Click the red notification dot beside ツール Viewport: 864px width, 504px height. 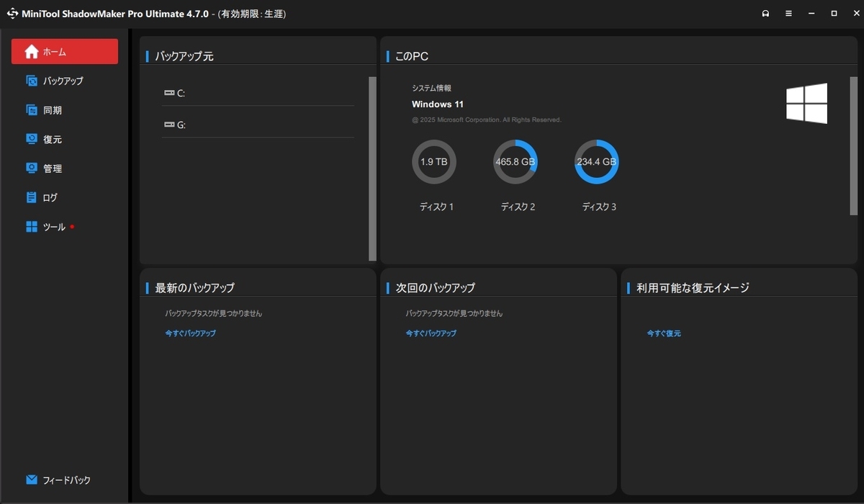(x=72, y=227)
